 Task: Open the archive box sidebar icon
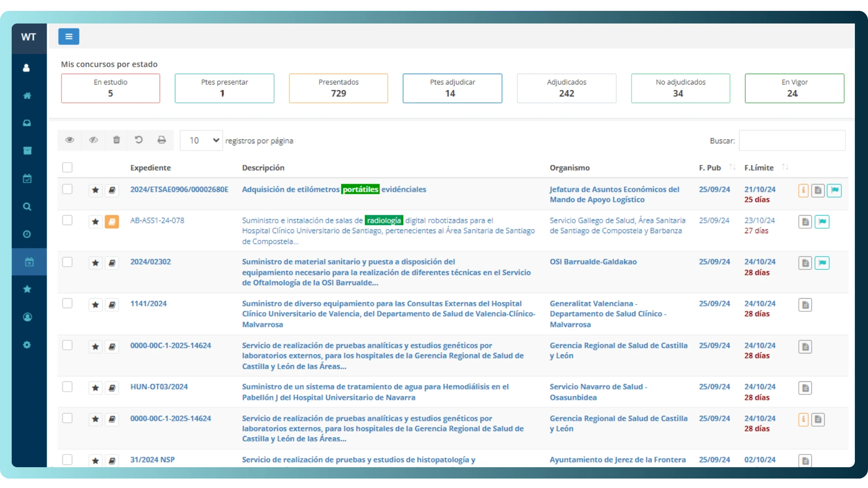[27, 150]
